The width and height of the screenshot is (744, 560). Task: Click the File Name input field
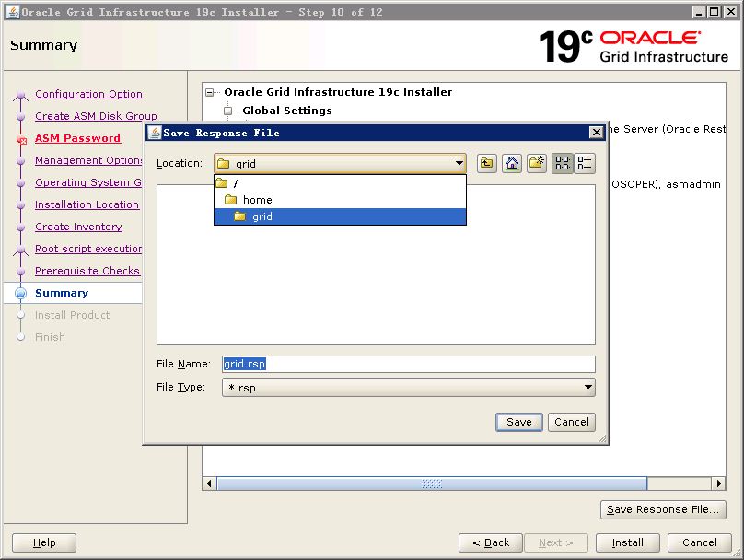click(409, 364)
